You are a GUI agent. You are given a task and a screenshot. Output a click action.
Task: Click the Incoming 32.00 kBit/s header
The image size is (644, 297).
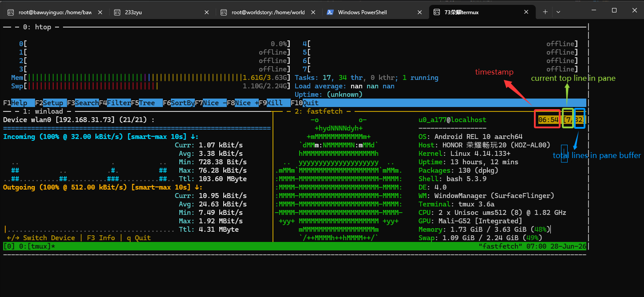(x=101, y=137)
